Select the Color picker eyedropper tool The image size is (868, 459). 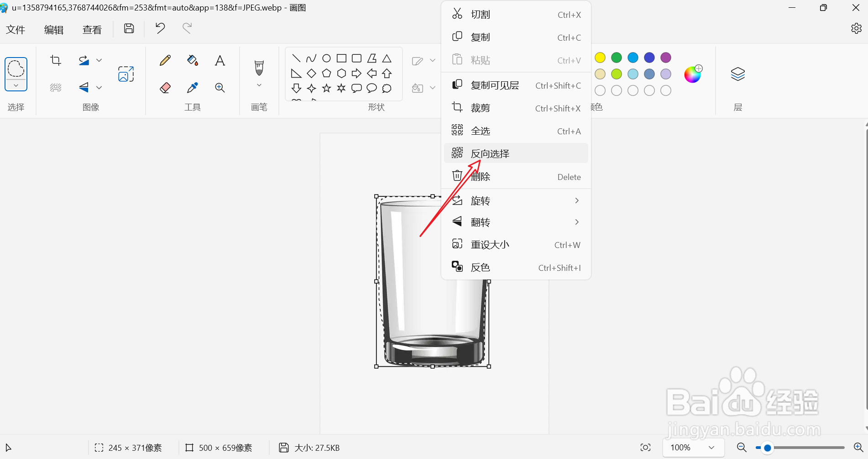tap(193, 87)
